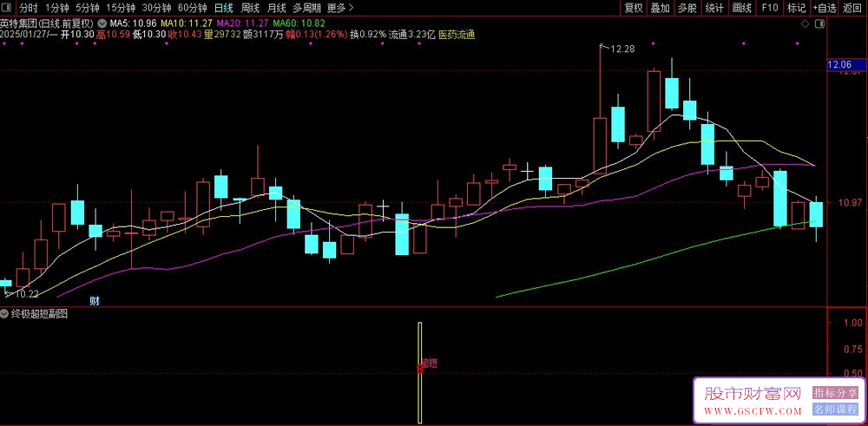Select the 日线 daily period
868x426 pixels.
[224, 8]
